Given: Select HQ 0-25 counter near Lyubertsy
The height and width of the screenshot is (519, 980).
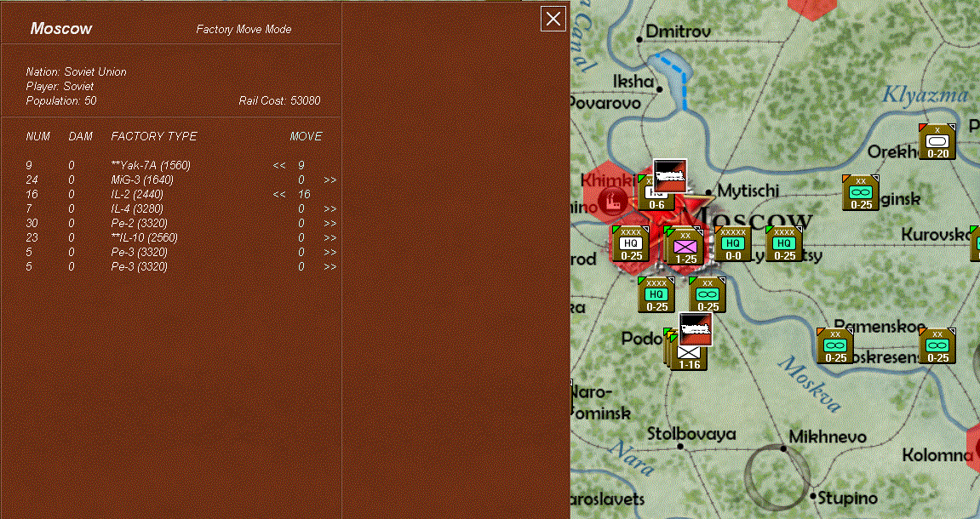Looking at the screenshot, I should coord(784,243).
